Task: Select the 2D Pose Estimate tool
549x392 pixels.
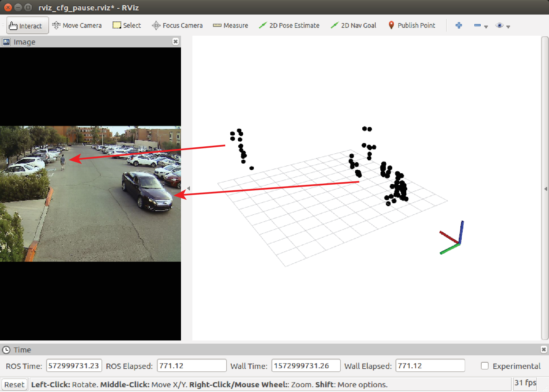Action: point(289,26)
